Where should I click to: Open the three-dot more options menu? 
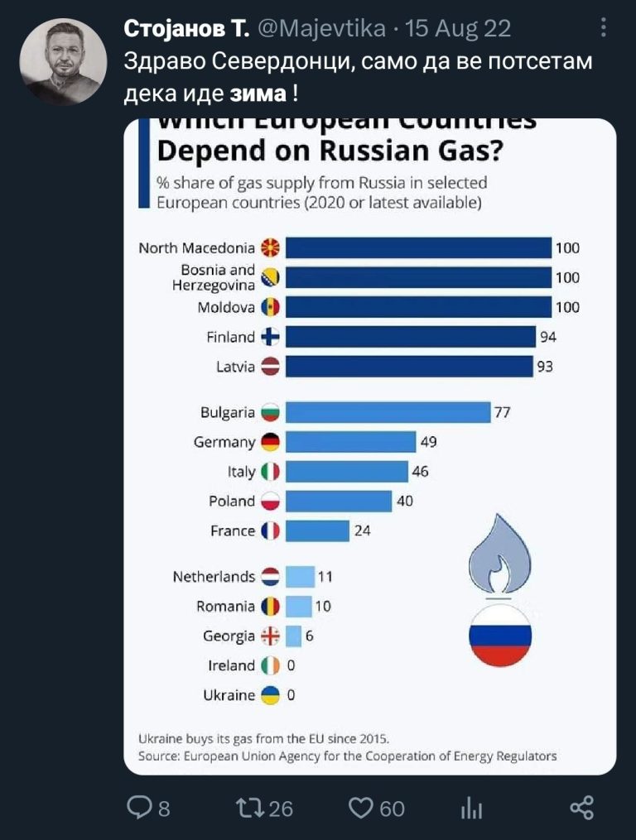(604, 27)
